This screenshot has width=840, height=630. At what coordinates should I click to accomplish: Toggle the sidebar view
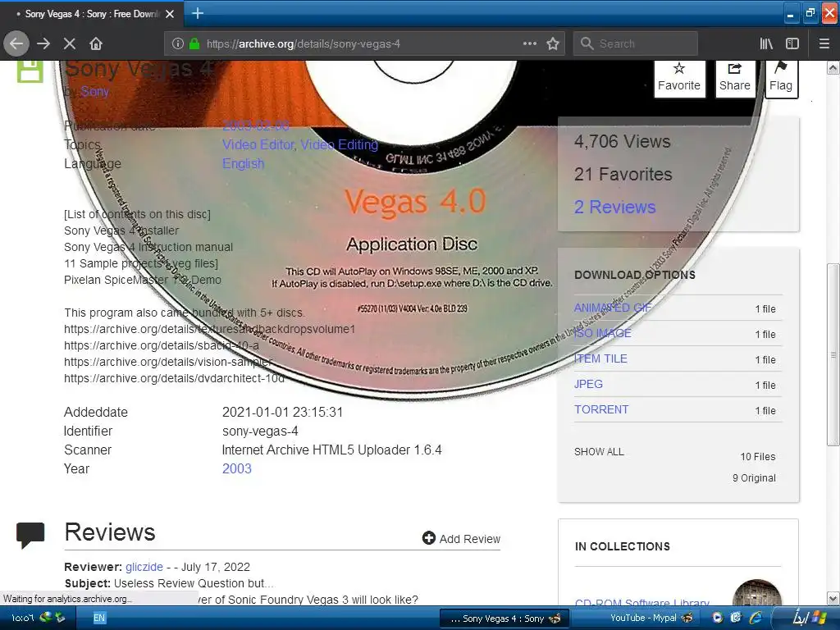[x=792, y=43]
